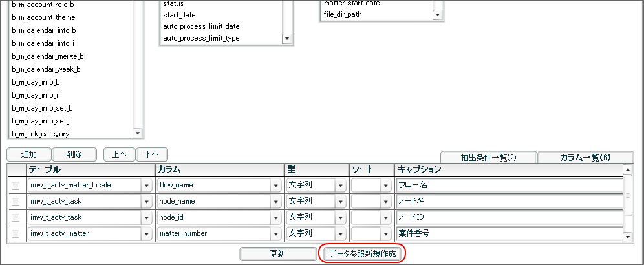Click the column grid scrollbar thumb
Screen dimensions: 644x265
628,195
